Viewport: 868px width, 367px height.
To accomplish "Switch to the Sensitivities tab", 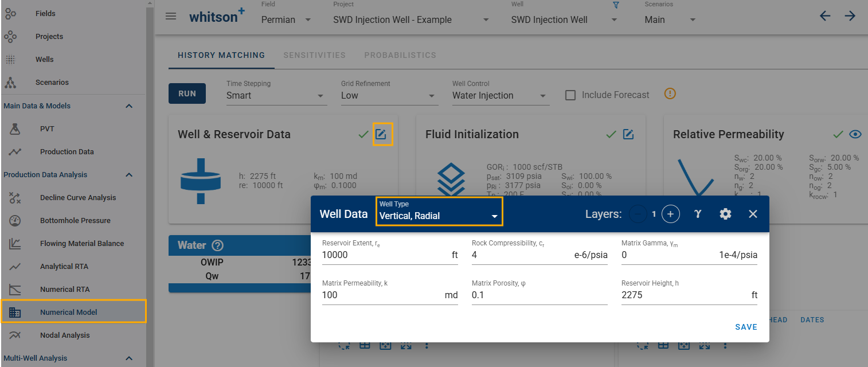I will coord(314,56).
